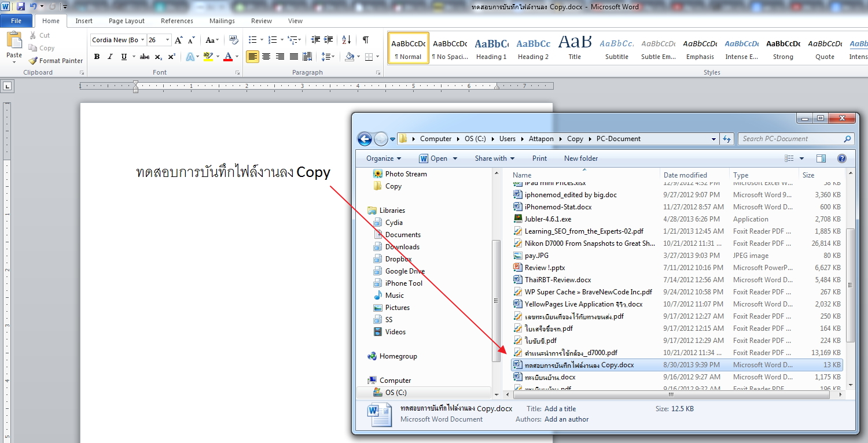Viewport: 868px width, 443px height.
Task: Click the Search PC-Document field
Action: click(796, 139)
